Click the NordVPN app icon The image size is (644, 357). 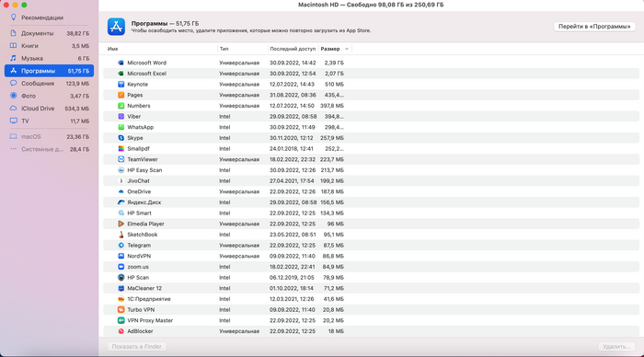pos(121,256)
